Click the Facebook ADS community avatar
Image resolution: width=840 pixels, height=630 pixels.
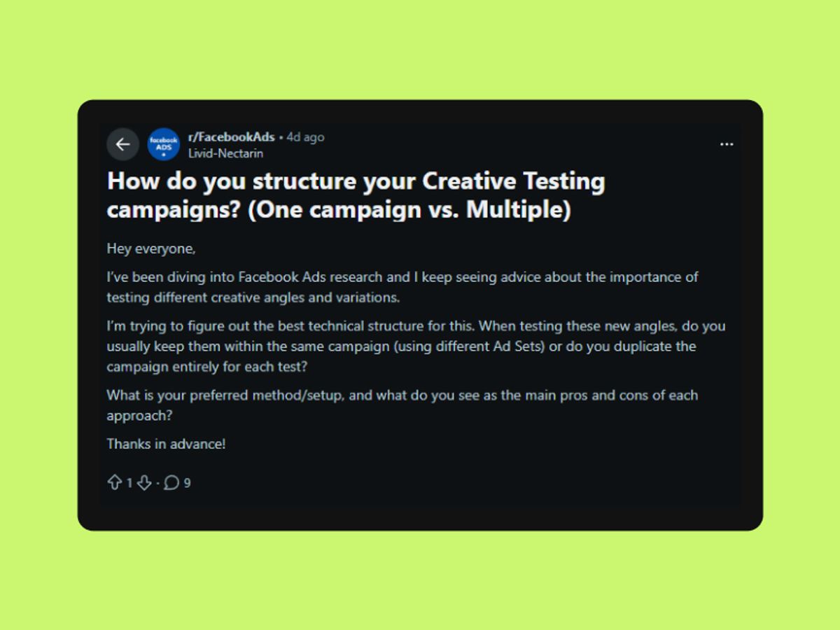click(x=162, y=144)
